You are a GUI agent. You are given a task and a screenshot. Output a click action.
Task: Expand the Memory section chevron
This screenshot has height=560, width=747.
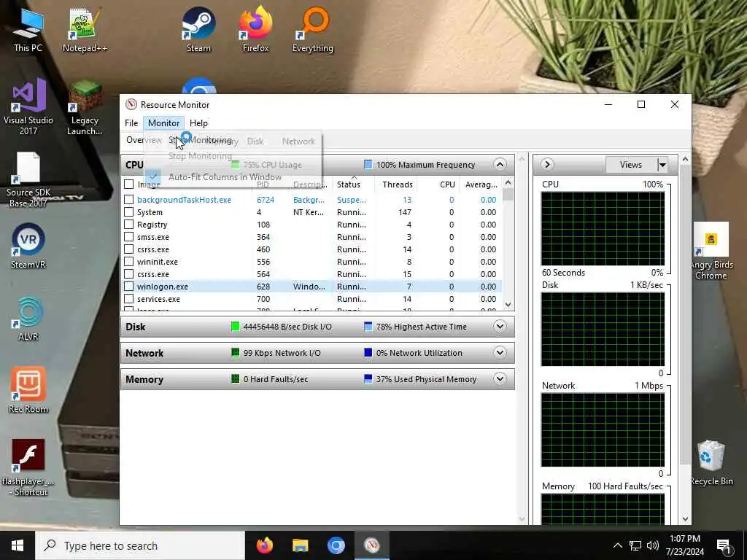pos(500,379)
